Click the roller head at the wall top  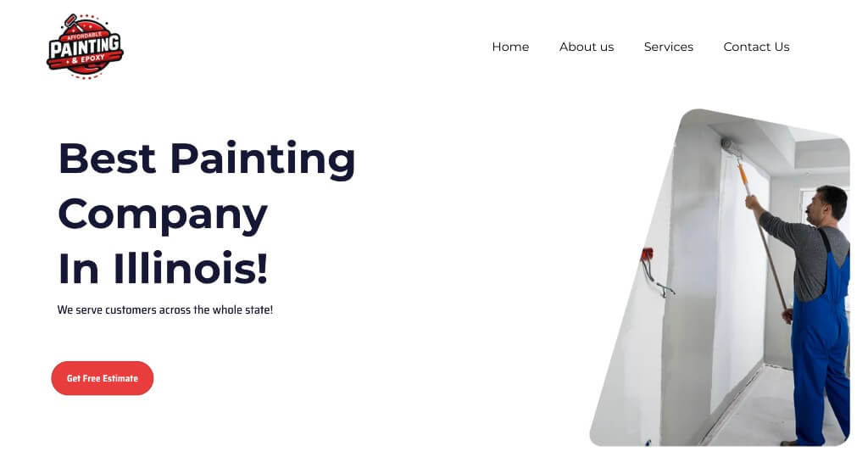(730, 146)
